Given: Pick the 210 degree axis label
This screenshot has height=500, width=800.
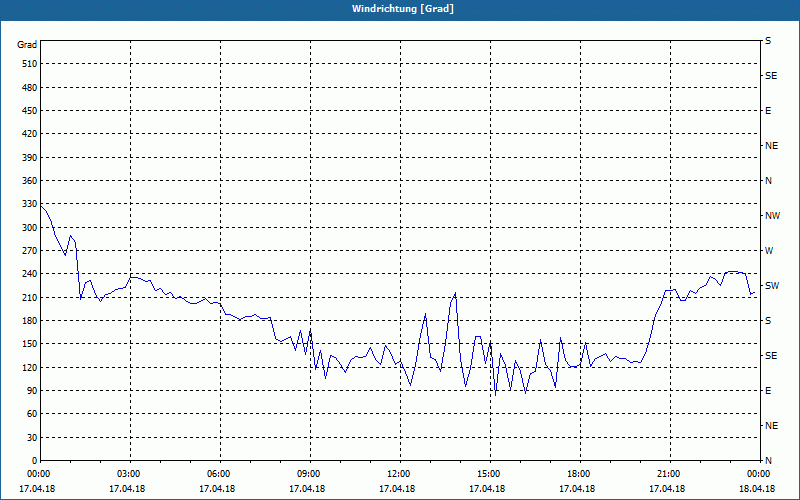Looking at the screenshot, I should point(30,297).
